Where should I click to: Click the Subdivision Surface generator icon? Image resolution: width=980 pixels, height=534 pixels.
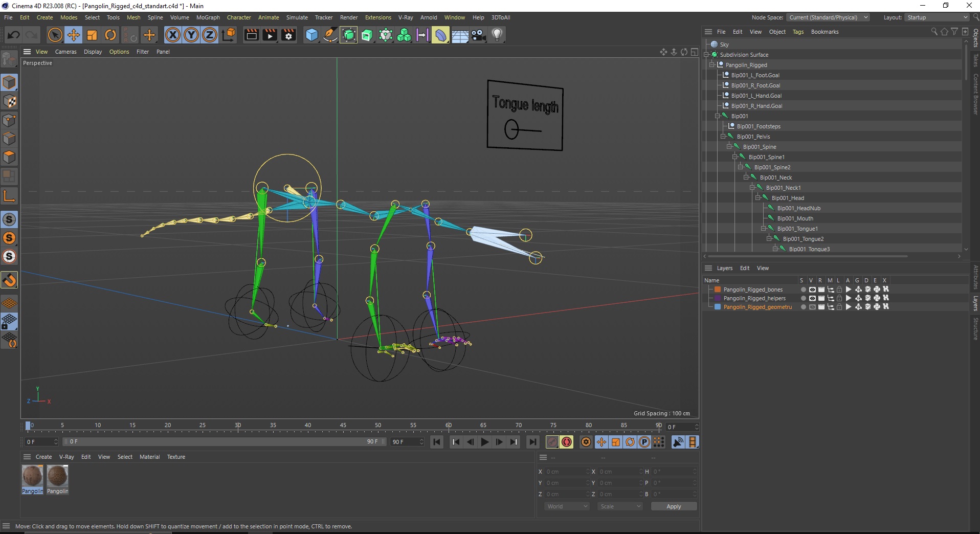point(348,35)
